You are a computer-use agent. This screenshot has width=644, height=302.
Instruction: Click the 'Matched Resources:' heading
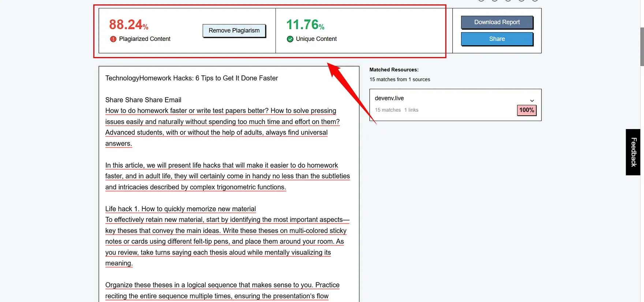tap(394, 69)
